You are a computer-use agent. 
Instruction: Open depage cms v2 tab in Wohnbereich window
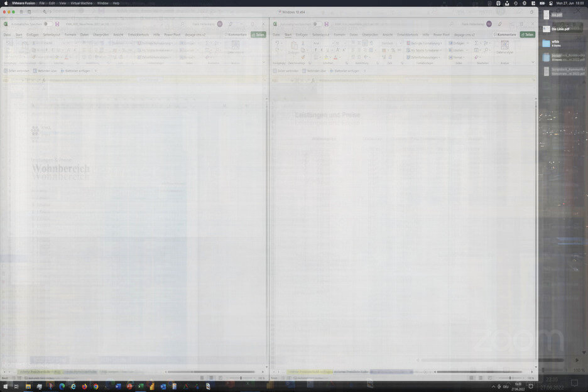(x=195, y=35)
